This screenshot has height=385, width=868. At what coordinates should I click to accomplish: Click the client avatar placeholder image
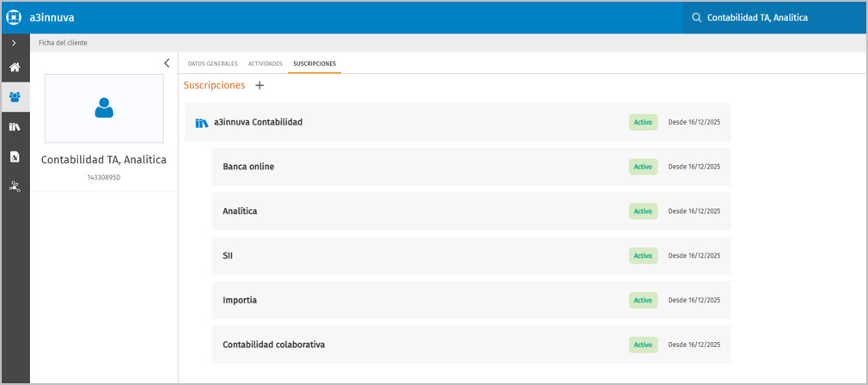coord(104,108)
